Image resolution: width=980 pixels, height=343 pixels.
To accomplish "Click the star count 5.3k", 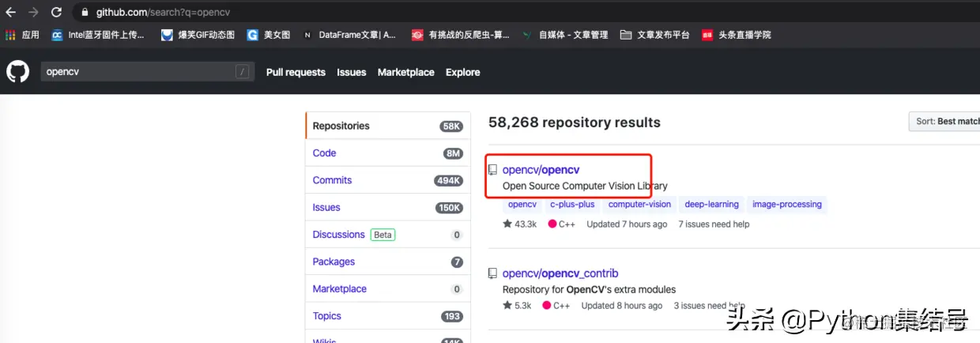I will pos(517,306).
